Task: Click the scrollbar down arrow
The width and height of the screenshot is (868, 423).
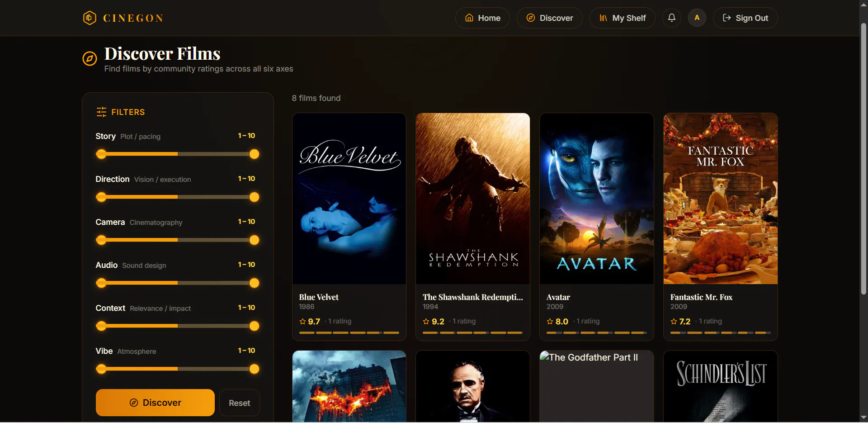Action: (863, 418)
